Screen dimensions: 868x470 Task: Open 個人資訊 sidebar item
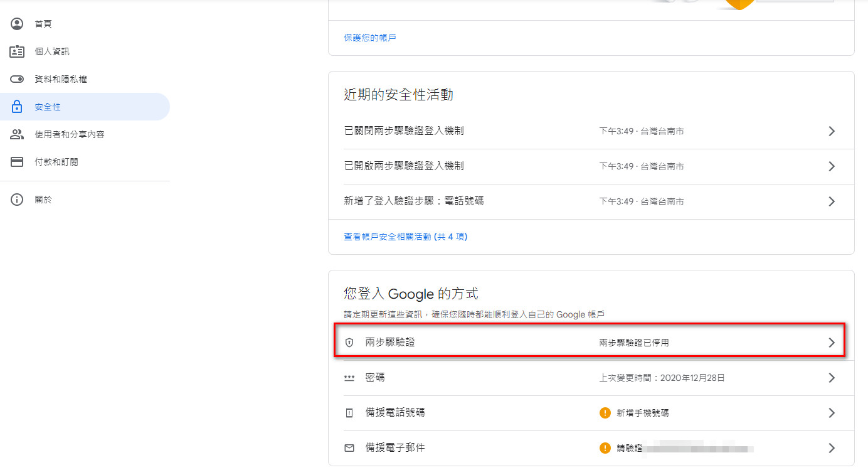pyautogui.click(x=85, y=51)
